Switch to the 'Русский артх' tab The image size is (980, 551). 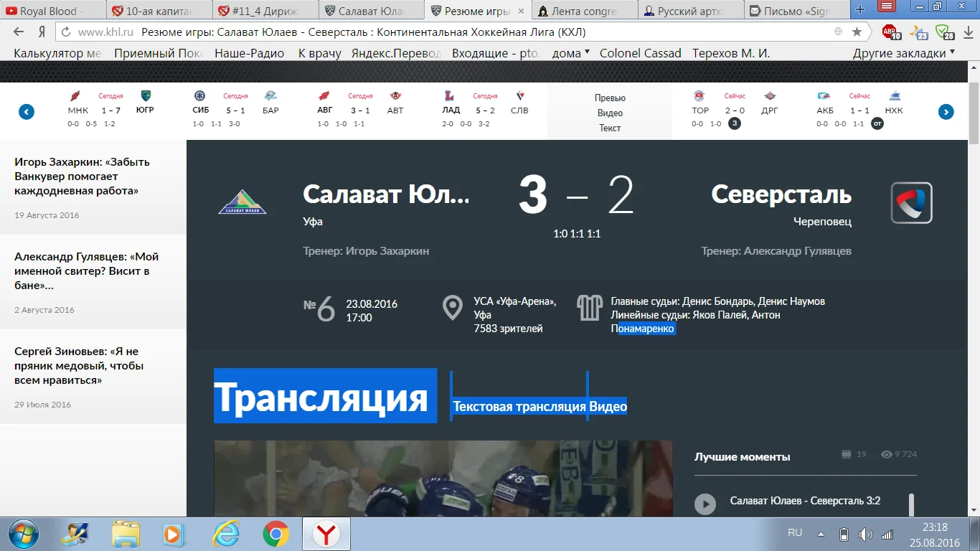691,11
